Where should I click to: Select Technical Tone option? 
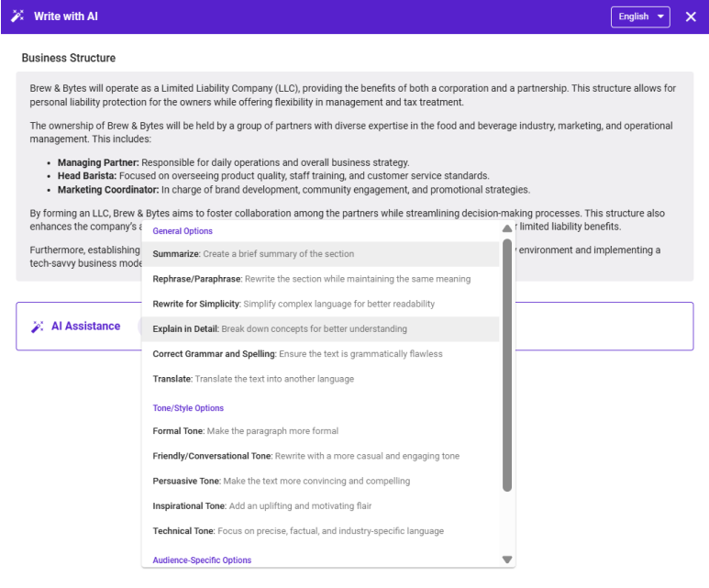coord(320,531)
